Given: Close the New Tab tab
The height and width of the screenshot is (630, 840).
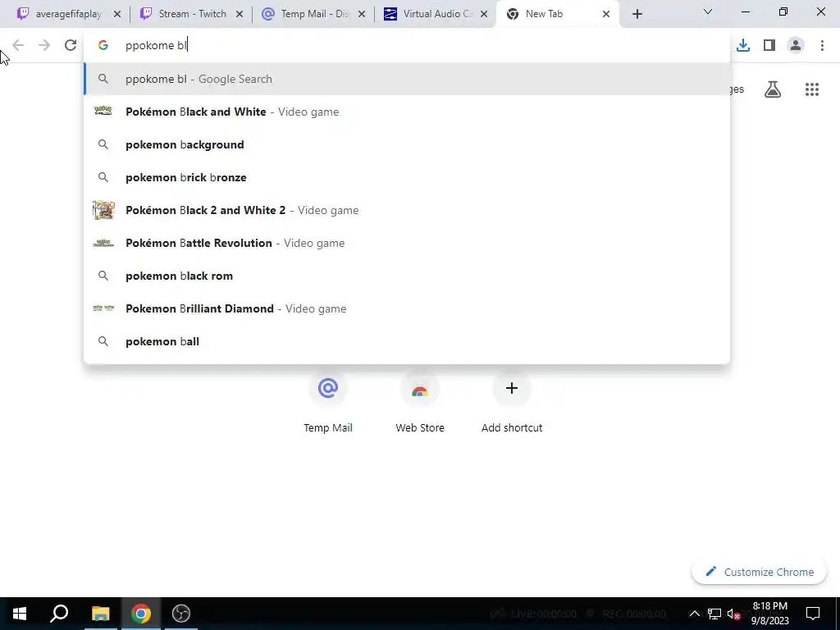Looking at the screenshot, I should (606, 14).
